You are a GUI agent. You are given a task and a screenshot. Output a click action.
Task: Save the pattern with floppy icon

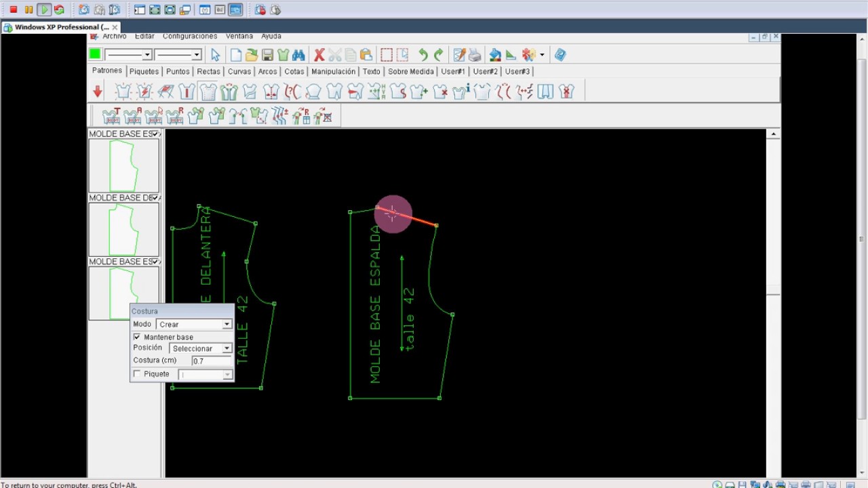click(267, 55)
